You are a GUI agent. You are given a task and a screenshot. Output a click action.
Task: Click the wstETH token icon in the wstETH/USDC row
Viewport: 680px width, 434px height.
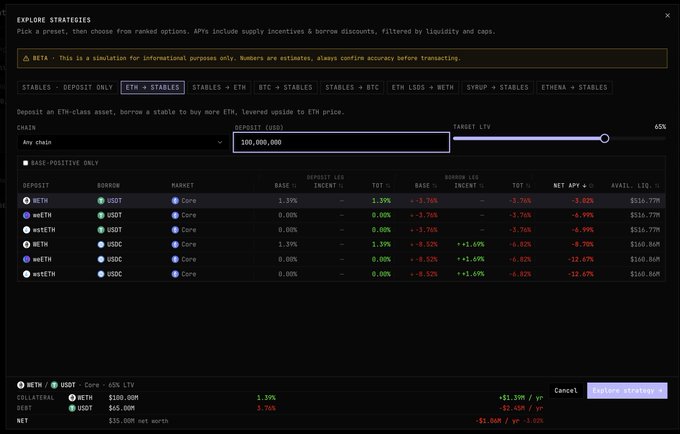[x=26, y=274]
